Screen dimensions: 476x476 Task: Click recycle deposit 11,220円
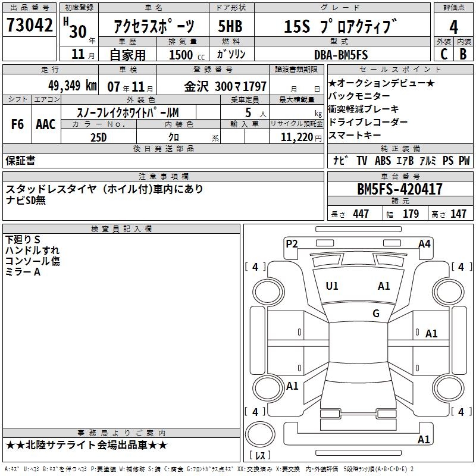301,137
